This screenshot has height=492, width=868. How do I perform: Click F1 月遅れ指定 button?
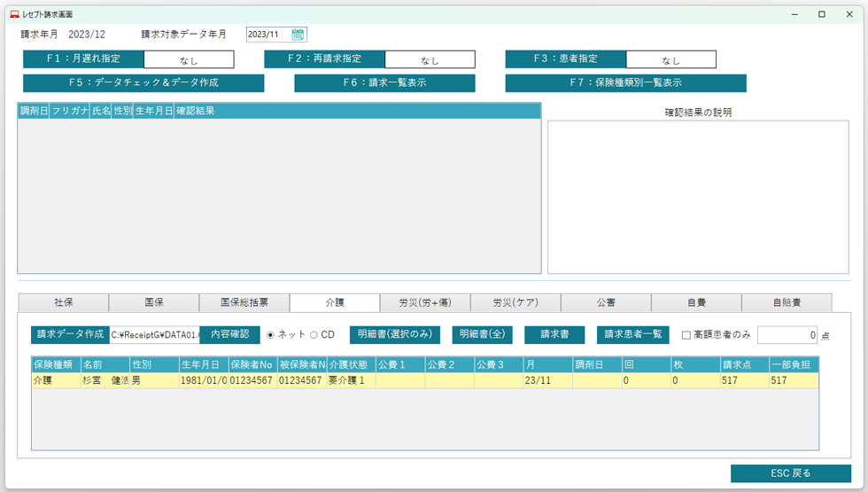click(x=83, y=59)
